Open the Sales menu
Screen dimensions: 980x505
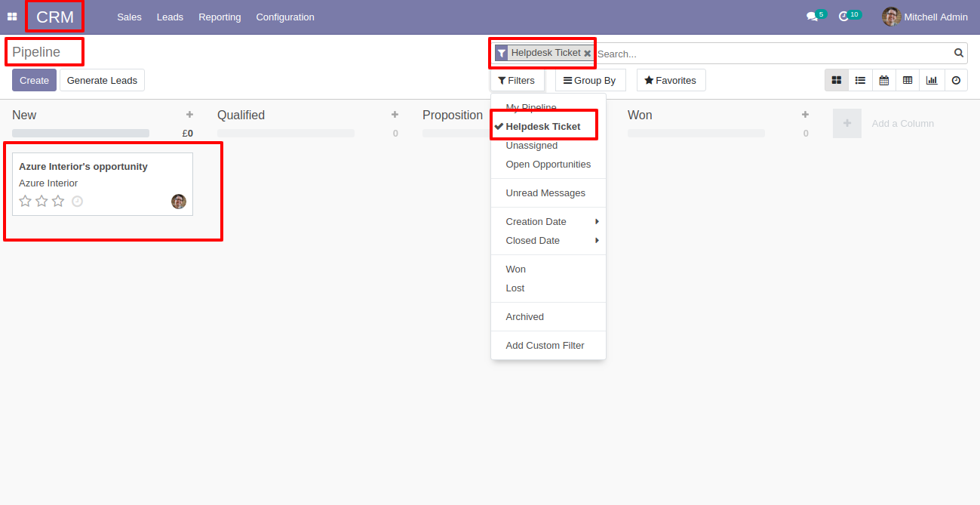pyautogui.click(x=129, y=17)
